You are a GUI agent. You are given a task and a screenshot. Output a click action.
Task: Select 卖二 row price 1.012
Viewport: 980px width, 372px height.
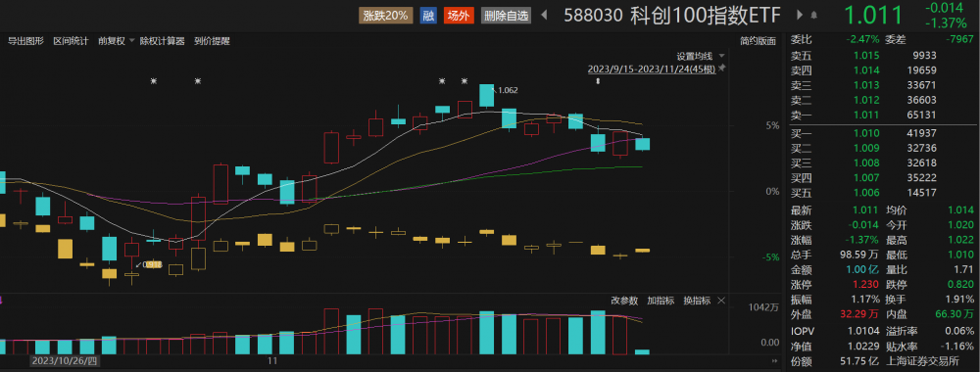(866, 100)
